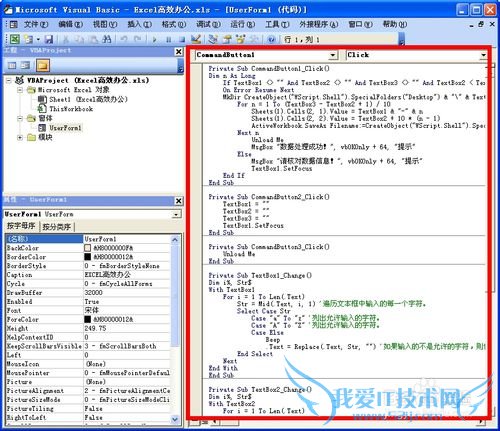Screen dimensions: 500x431
Task: Click the Properties Window toolbar icon
Action: [x=227, y=39]
